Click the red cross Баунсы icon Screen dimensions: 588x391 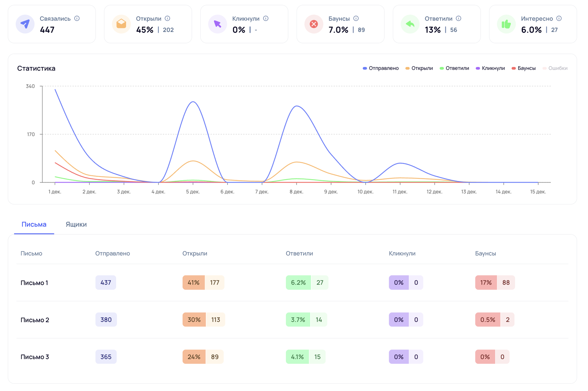pos(314,24)
